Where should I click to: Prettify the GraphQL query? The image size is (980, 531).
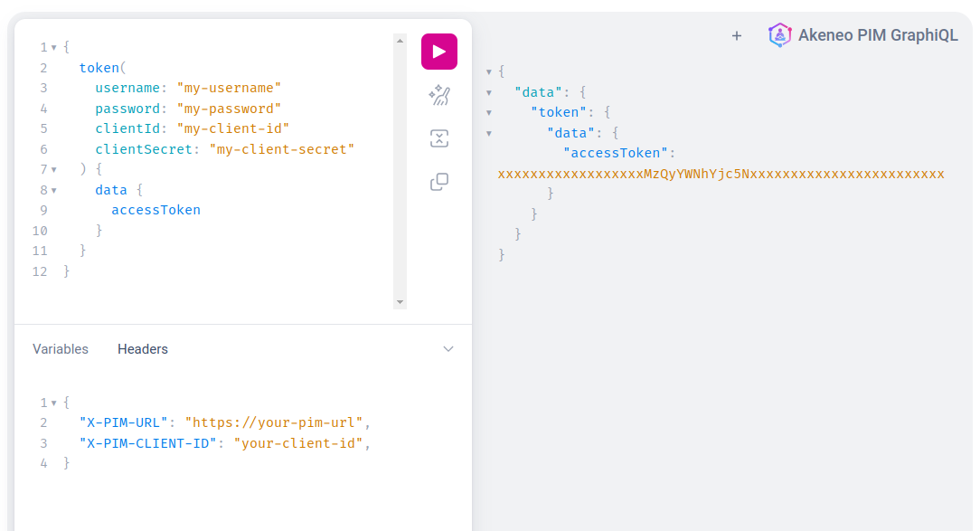[438, 94]
